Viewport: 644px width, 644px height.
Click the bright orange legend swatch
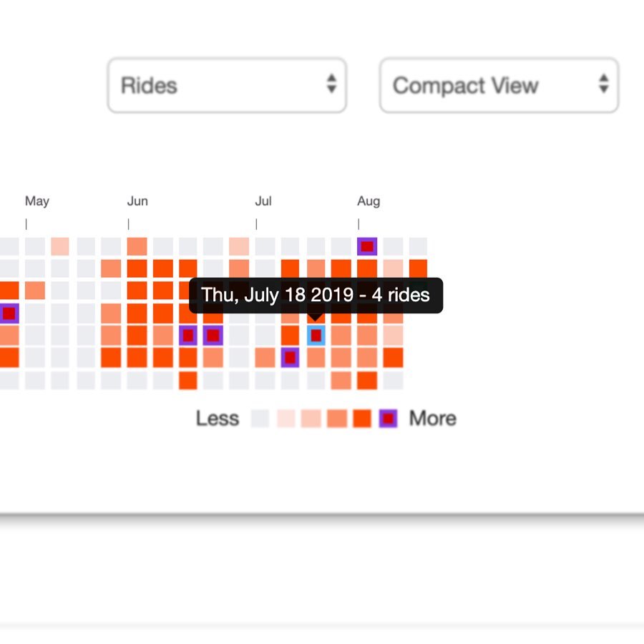click(x=362, y=419)
